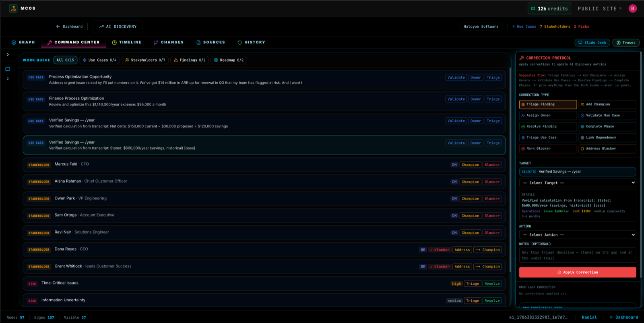Click Owner for Finance Process Optimization
The height and width of the screenshot is (323, 644).
[476, 99]
